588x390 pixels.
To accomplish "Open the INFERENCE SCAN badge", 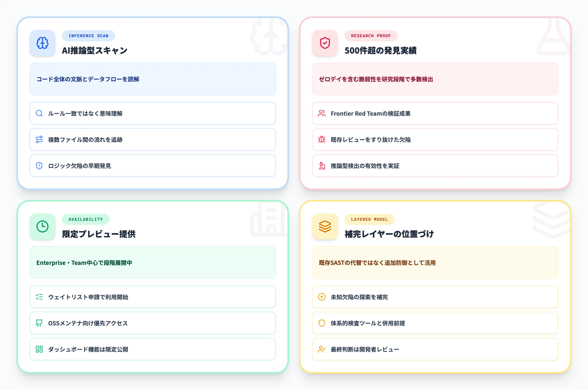I will pyautogui.click(x=88, y=36).
